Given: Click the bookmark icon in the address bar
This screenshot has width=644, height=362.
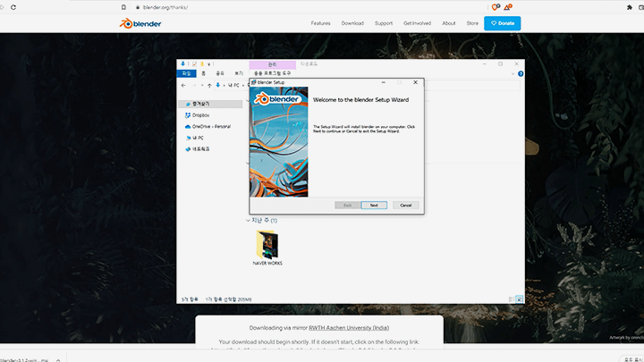Looking at the screenshot, I should (x=123, y=7).
